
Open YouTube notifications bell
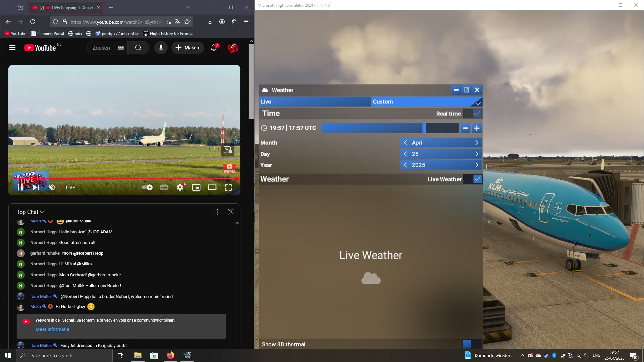coord(214,48)
